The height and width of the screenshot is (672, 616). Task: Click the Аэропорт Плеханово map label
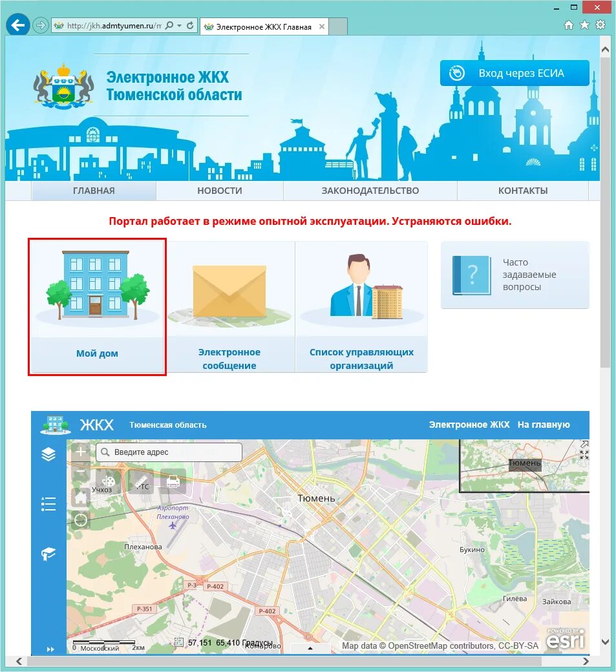click(x=173, y=512)
